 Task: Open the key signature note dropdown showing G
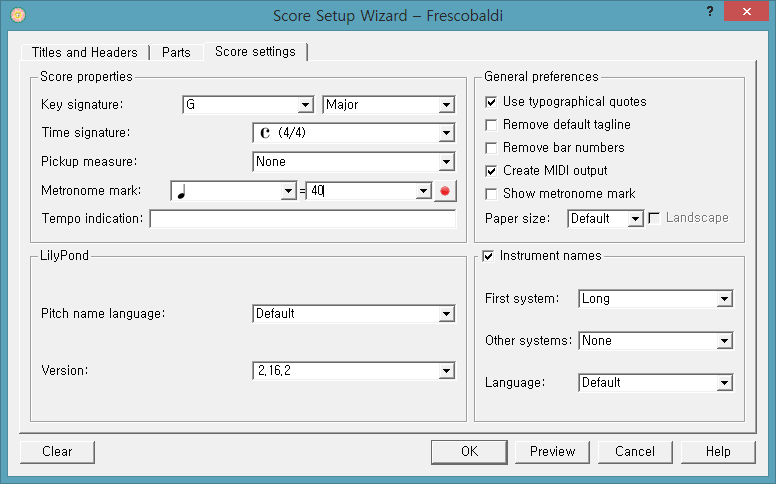[248, 104]
